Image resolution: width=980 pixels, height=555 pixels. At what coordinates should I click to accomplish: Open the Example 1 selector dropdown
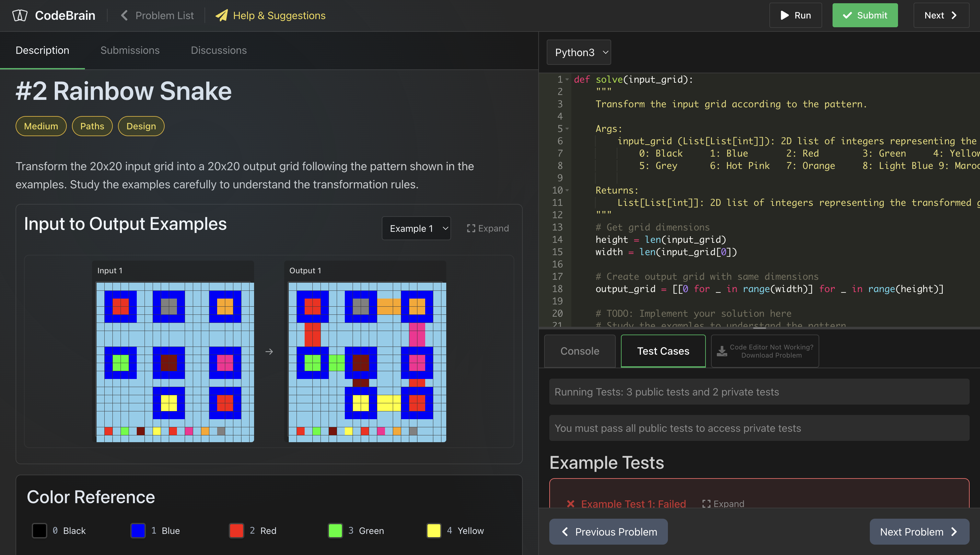[416, 228]
